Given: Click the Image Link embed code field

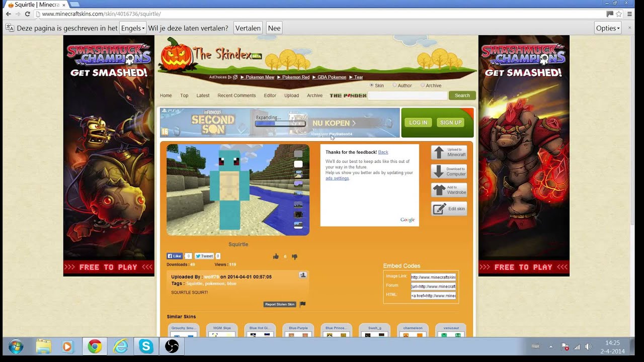Looking at the screenshot, I should click(x=433, y=277).
